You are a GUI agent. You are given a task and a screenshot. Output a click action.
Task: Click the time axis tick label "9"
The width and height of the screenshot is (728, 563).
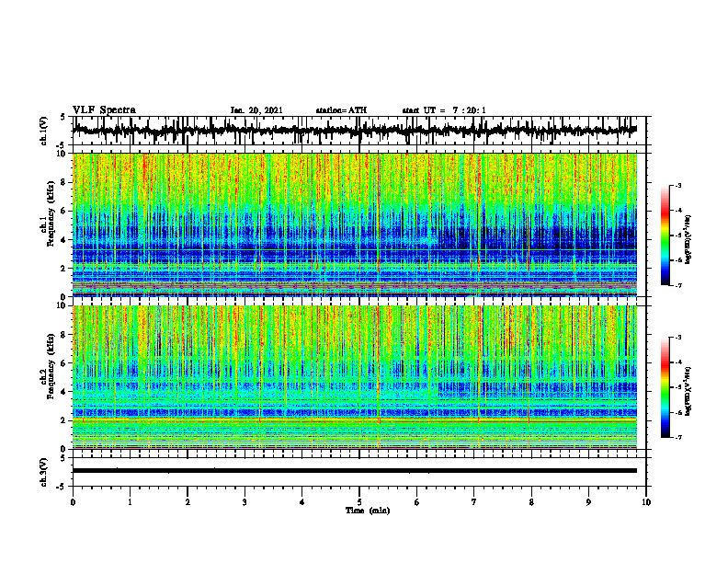[x=588, y=502]
